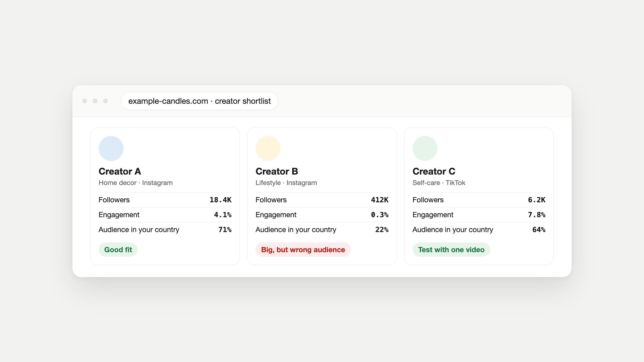Select the 'Big, but wrong audience' badge

[303, 250]
